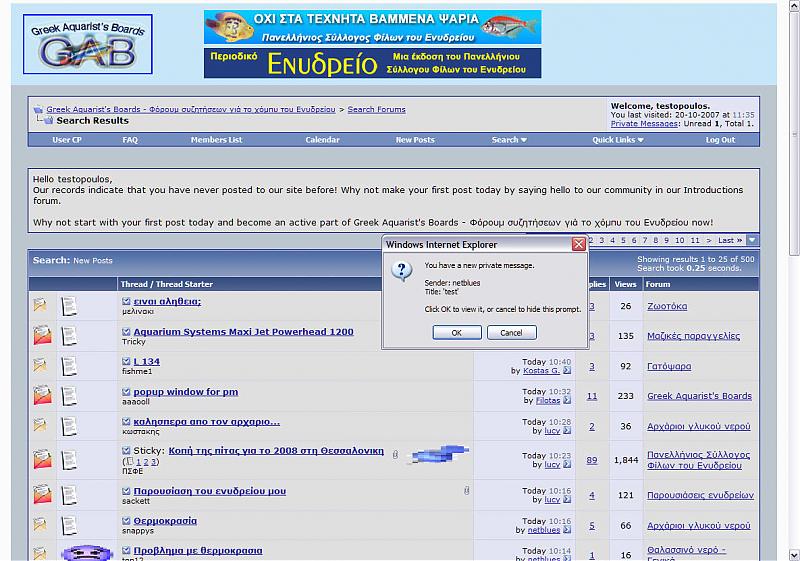Open the Private Messages link
This screenshot has height=561, width=800.
tap(645, 124)
